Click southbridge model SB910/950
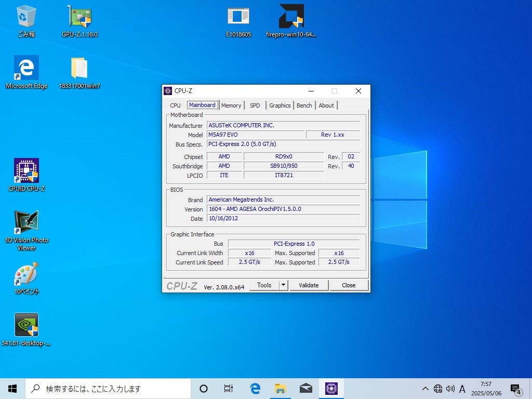This screenshot has height=399, width=532. pyautogui.click(x=284, y=166)
